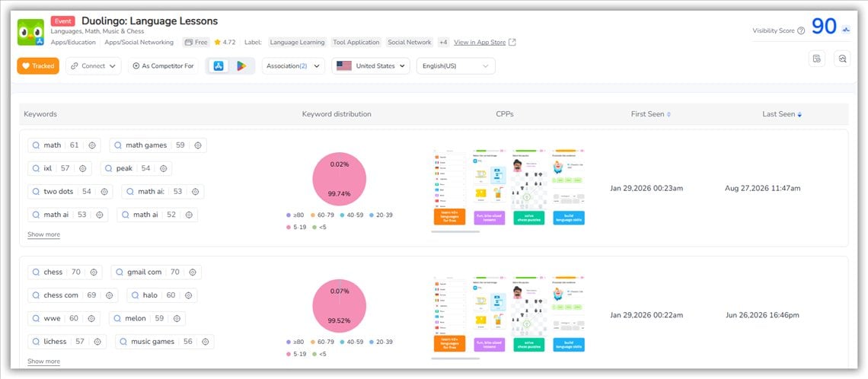Toggle the ≥80 legend in math row chart
The width and height of the screenshot is (868, 379).
pos(296,215)
